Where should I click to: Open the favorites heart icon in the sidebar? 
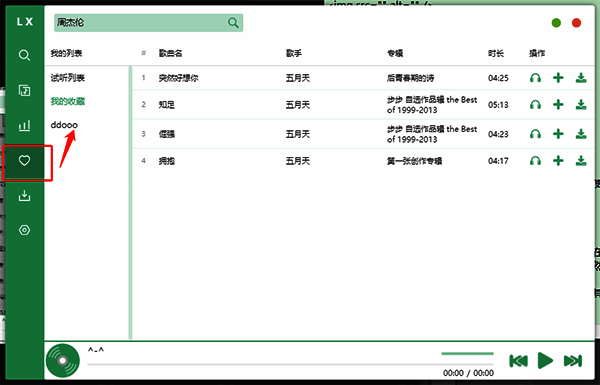(x=24, y=160)
